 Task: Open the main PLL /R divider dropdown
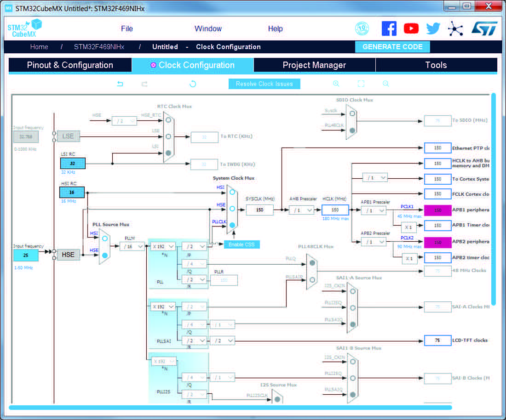click(x=194, y=279)
